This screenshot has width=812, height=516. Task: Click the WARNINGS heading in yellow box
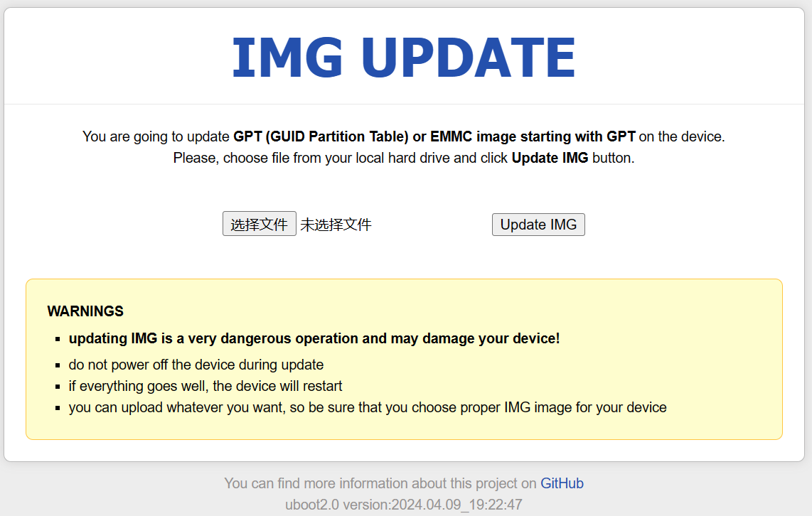coord(85,311)
